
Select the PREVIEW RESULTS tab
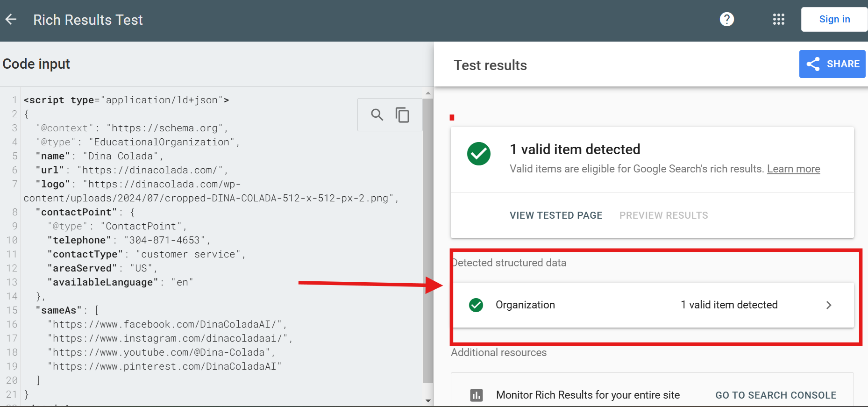pyautogui.click(x=663, y=215)
